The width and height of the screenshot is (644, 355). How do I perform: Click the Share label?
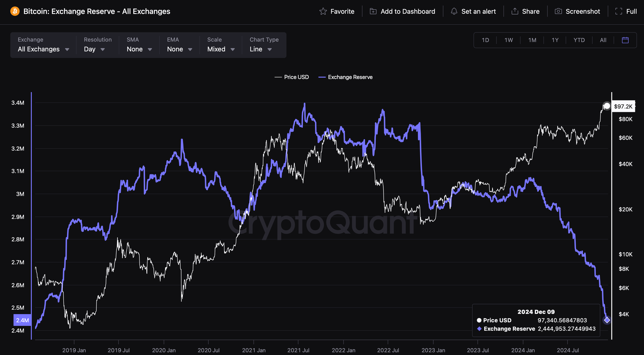click(531, 12)
